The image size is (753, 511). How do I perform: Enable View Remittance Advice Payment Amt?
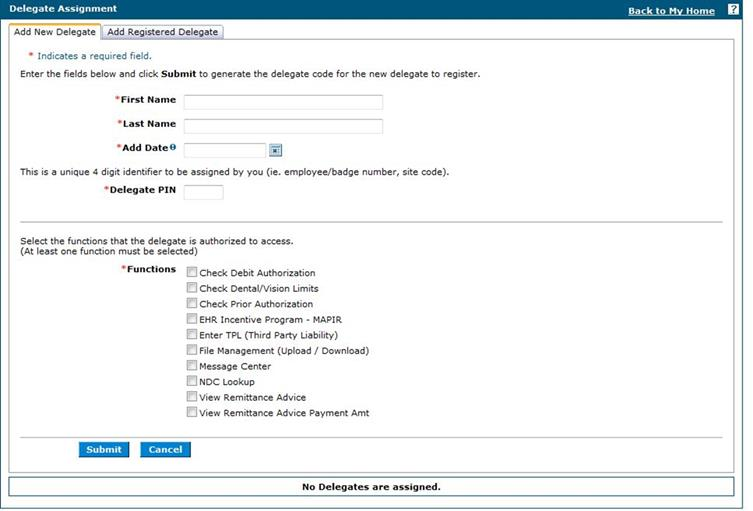tap(192, 412)
